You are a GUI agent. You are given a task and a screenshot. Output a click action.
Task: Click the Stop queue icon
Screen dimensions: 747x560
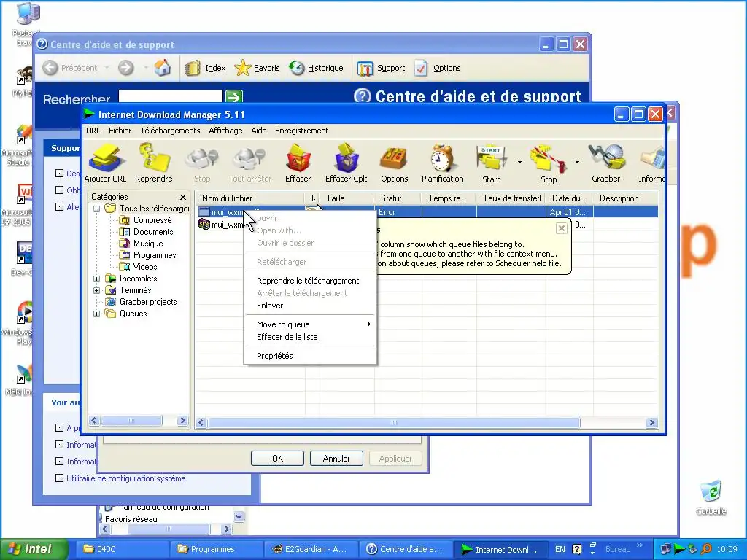549,163
